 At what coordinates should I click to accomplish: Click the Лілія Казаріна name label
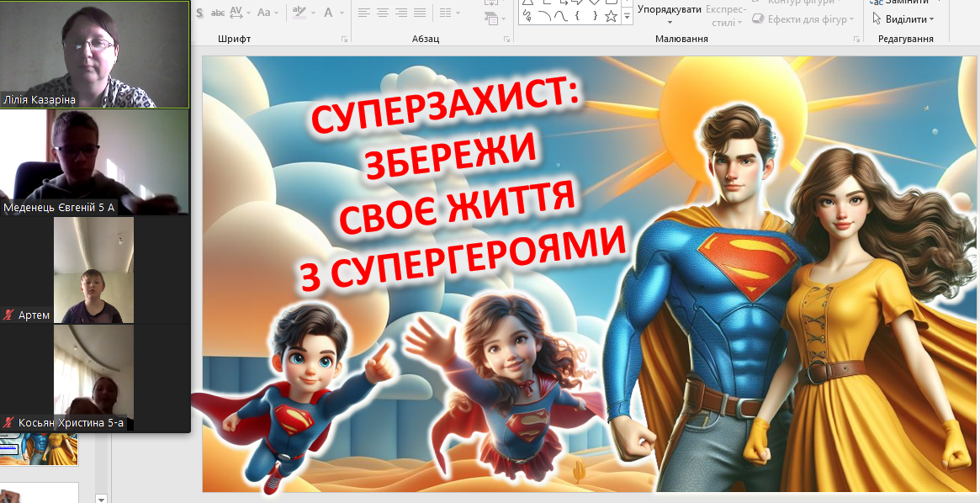click(x=40, y=100)
